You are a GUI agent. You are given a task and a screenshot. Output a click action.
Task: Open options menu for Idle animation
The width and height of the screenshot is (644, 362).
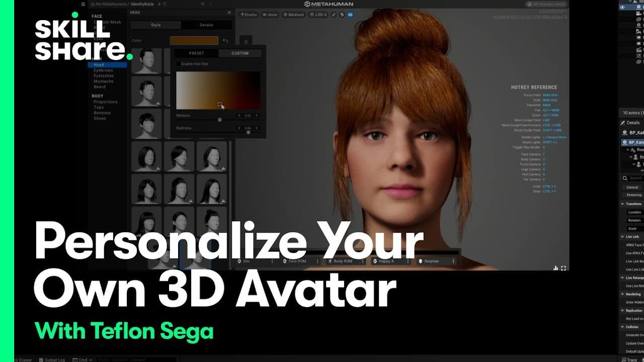(x=272, y=261)
